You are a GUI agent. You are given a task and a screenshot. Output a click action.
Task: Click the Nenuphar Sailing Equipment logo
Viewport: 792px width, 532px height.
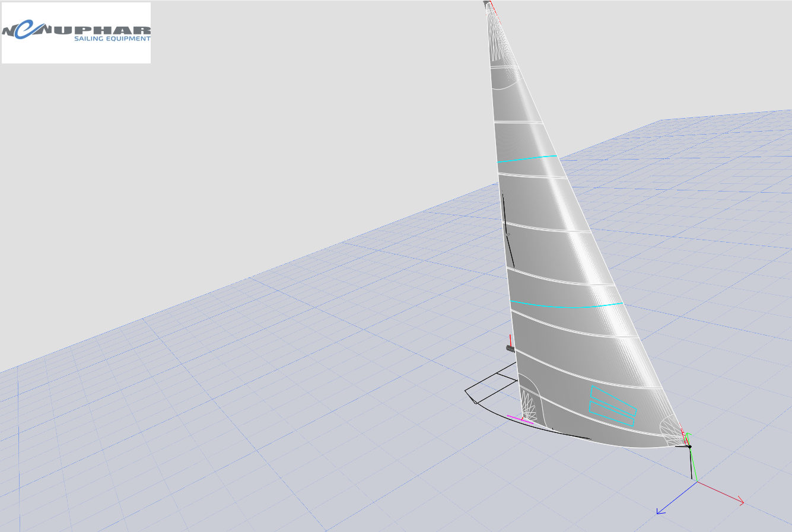pyautogui.click(x=76, y=33)
